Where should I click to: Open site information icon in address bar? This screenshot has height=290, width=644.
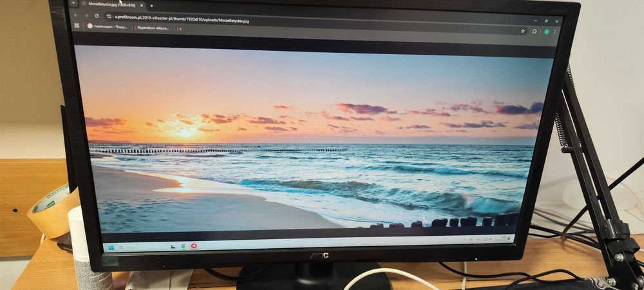tap(109, 16)
